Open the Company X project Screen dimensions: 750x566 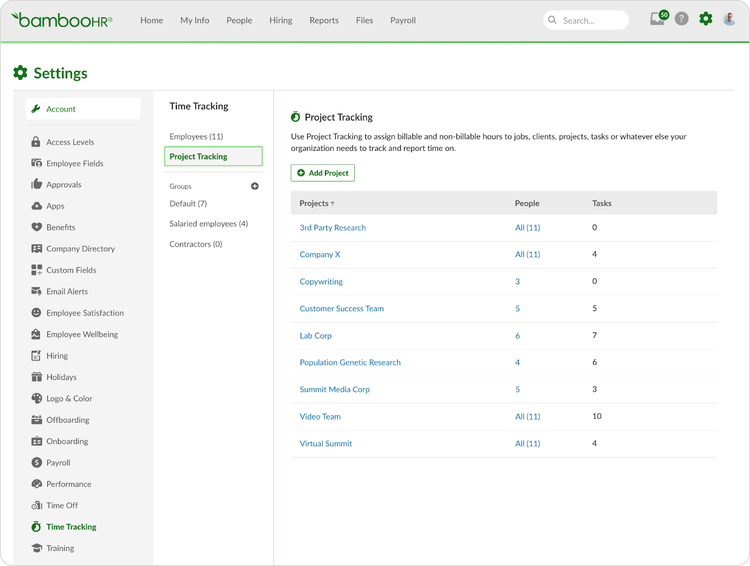pyautogui.click(x=320, y=255)
